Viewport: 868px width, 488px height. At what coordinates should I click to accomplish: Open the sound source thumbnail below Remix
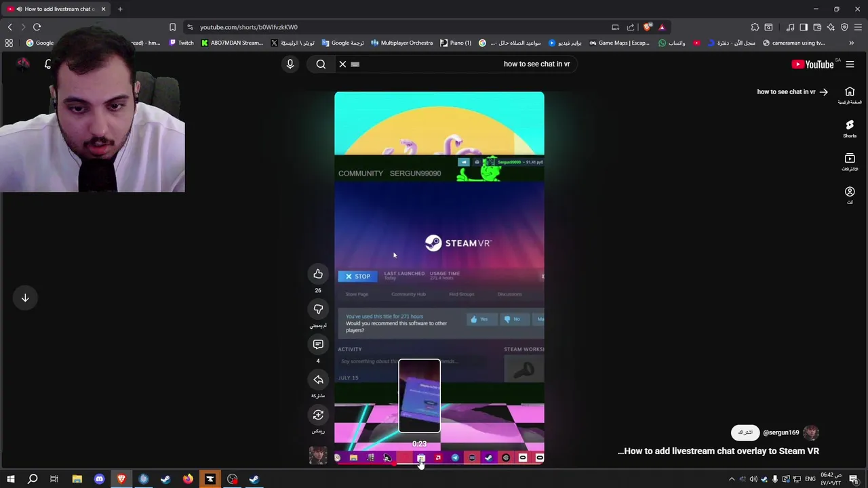coord(318,455)
